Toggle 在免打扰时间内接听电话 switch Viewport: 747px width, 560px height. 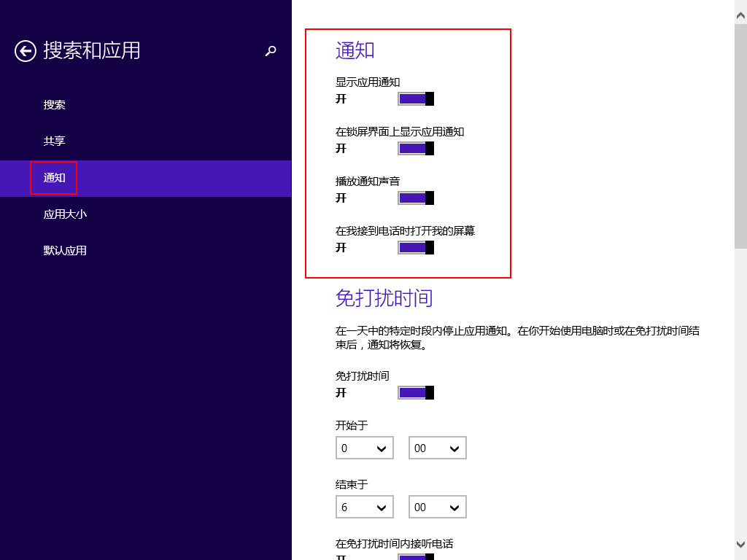point(416,556)
